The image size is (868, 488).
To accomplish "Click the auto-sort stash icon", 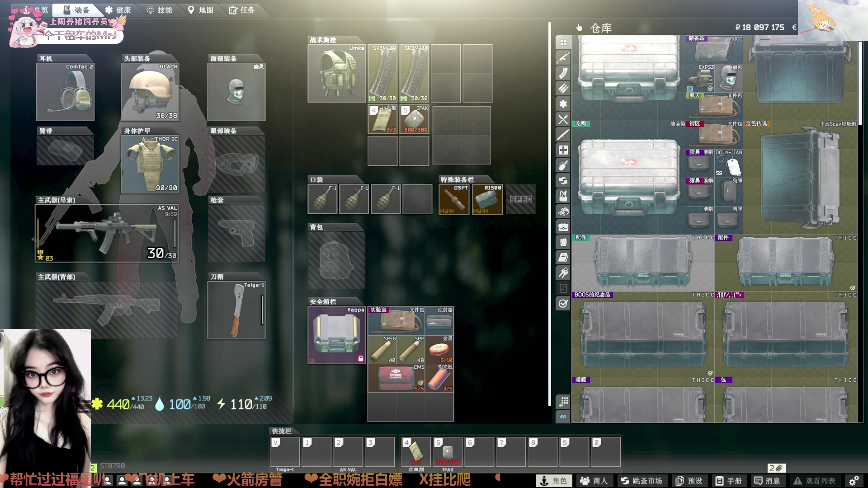I will click(x=563, y=401).
